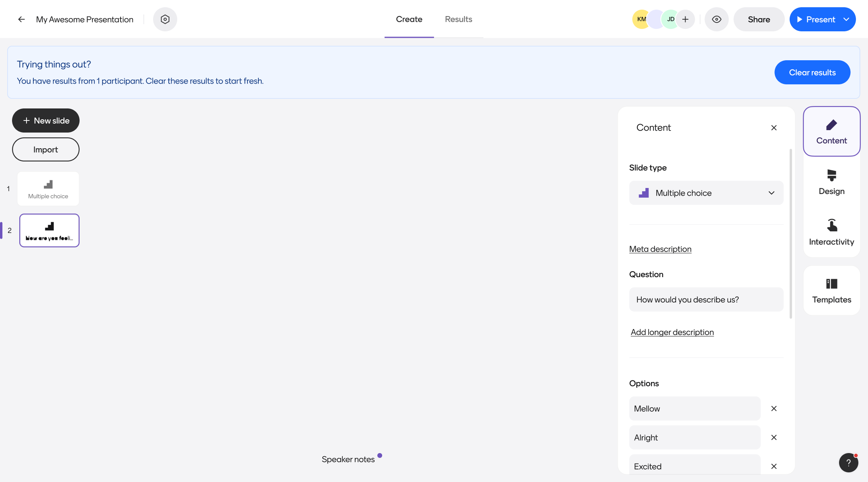Open presentation settings hexagon icon

click(165, 19)
